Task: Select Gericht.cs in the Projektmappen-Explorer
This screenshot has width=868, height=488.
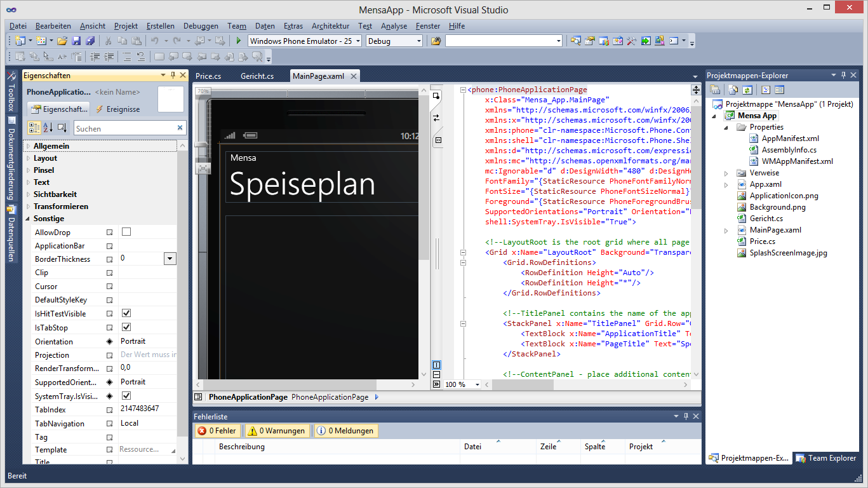Action: click(766, 219)
